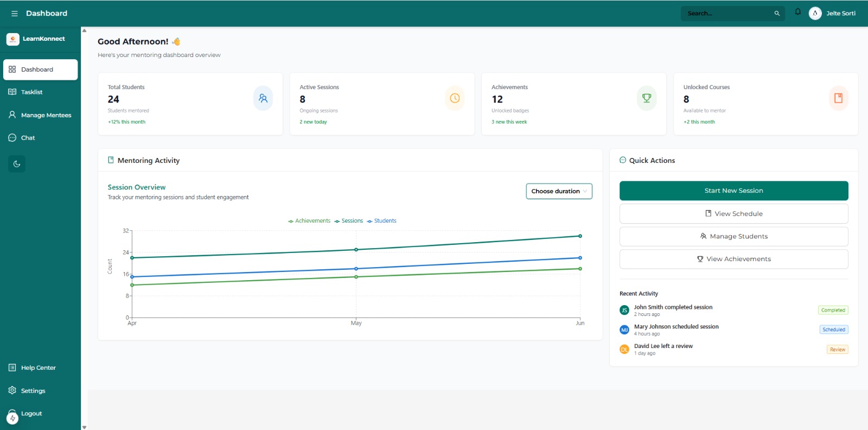Screen dimensions: 868x430
Task: Open the Choose duration dropdown
Action: (559, 191)
